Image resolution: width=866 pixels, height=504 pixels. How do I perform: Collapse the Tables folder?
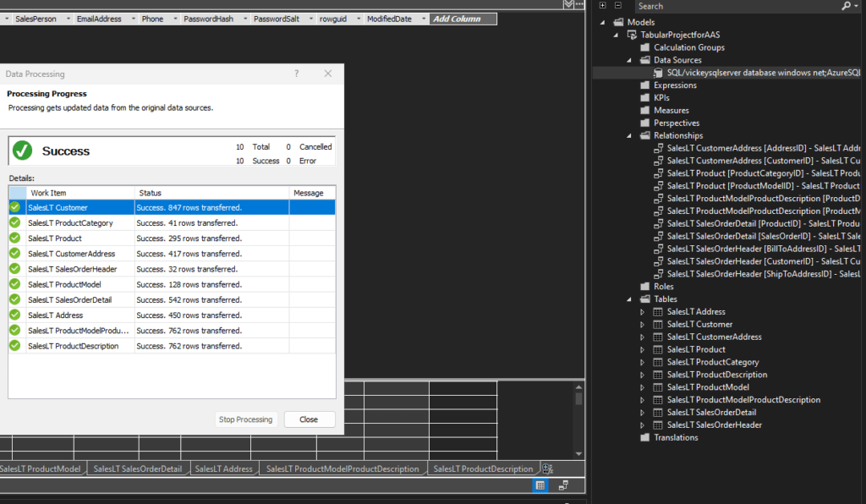(629, 299)
